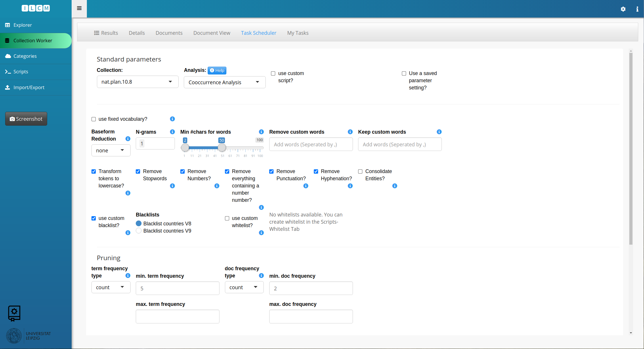Open the Baseform Reduction dropdown
The width and height of the screenshot is (644, 349).
point(111,150)
